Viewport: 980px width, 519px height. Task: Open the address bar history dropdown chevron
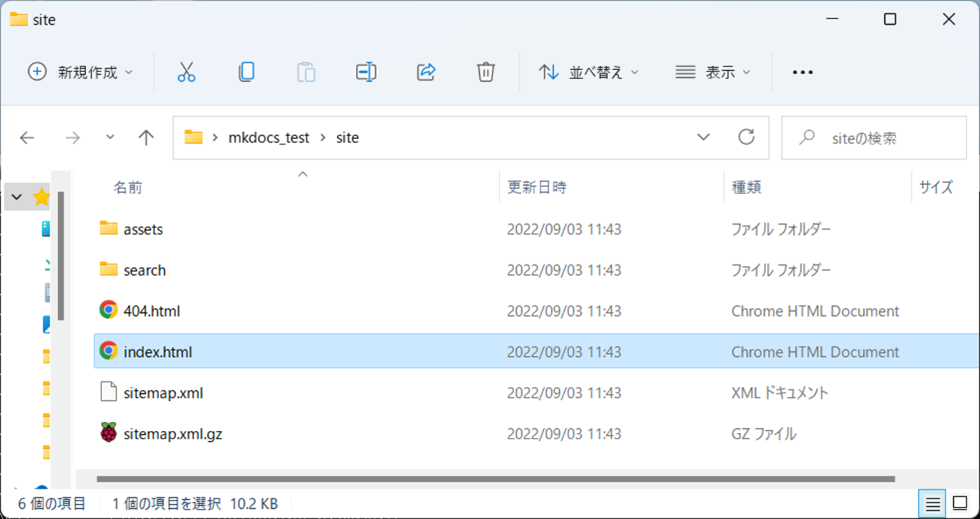point(703,137)
